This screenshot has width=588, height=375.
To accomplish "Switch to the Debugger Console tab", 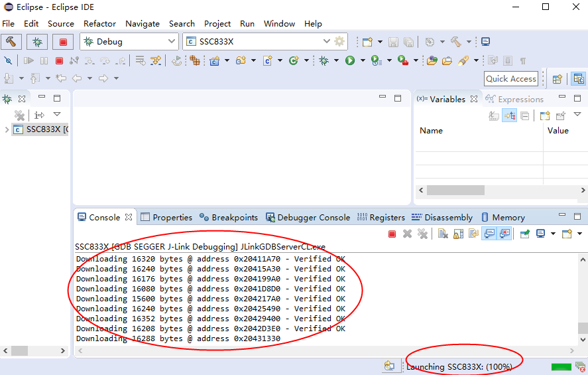I will [x=308, y=217].
